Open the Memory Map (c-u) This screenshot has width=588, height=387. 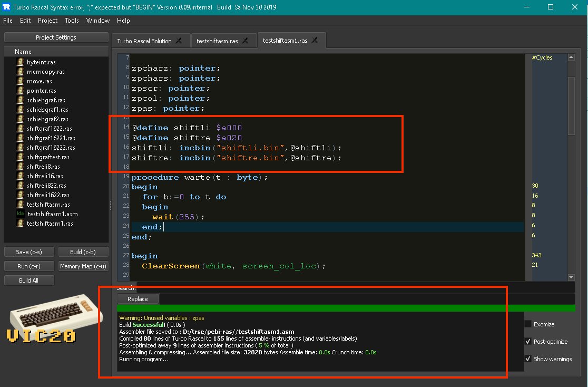point(83,266)
